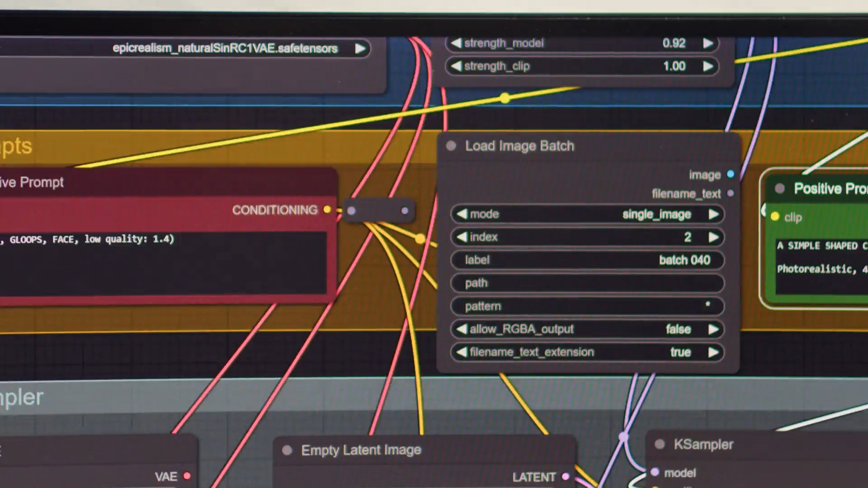Increase index value with right arrow

(x=713, y=237)
